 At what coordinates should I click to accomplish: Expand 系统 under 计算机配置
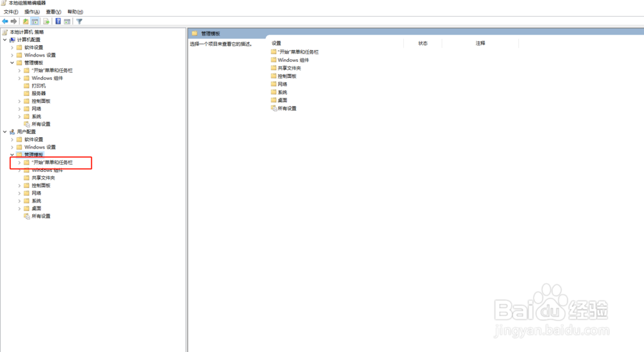19,116
